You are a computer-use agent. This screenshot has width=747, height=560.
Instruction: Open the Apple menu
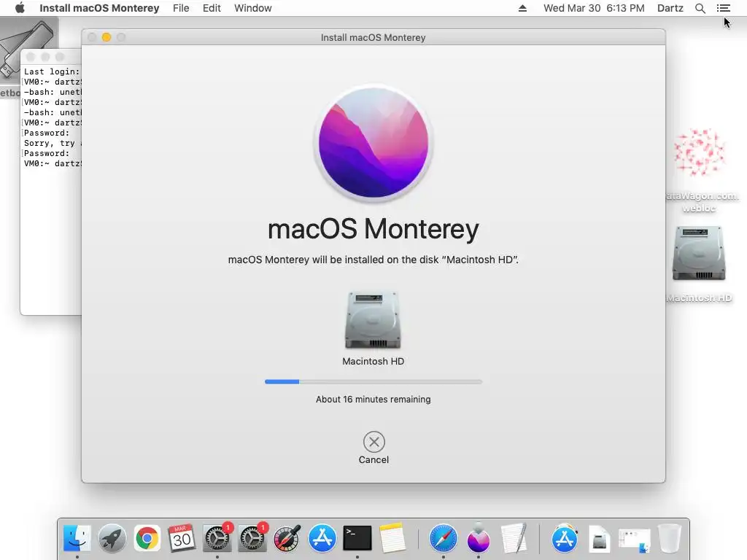coord(20,8)
